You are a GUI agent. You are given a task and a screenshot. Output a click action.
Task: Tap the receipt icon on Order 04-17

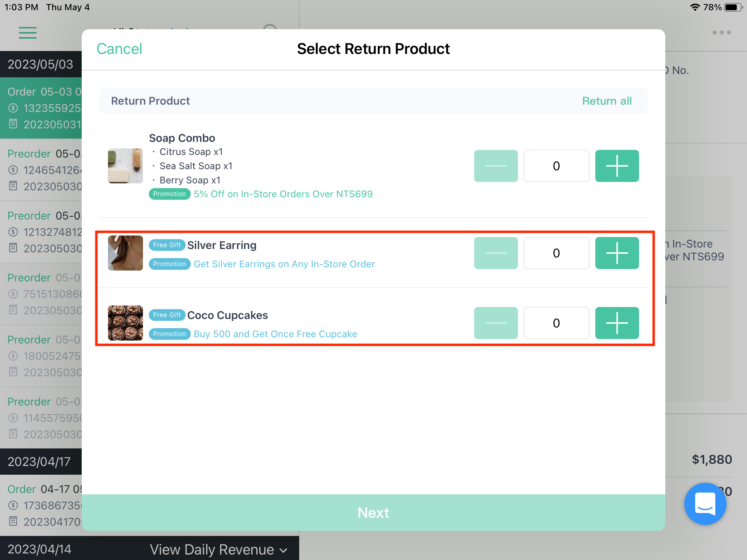tap(13, 521)
